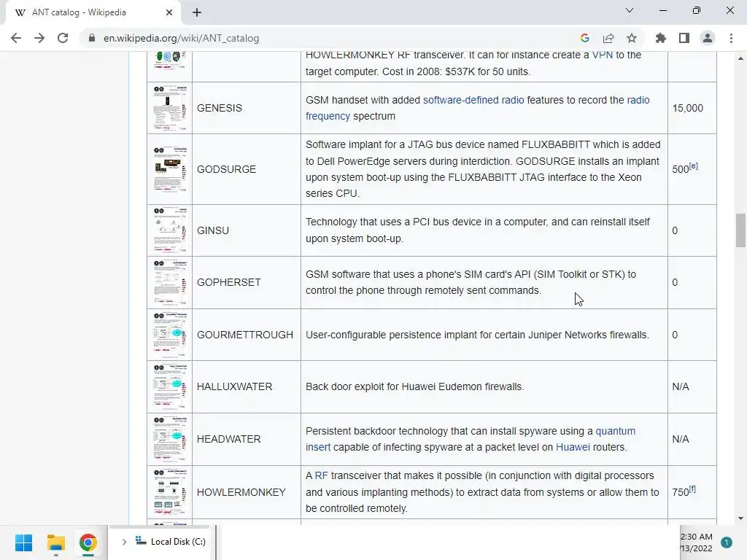The height and width of the screenshot is (560, 747).
Task: Select the ANT catalog - Wikipedia tab
Action: [93, 12]
